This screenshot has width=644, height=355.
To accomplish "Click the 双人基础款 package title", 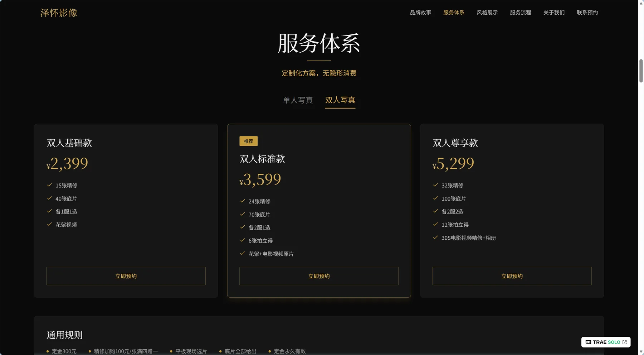I will point(69,143).
